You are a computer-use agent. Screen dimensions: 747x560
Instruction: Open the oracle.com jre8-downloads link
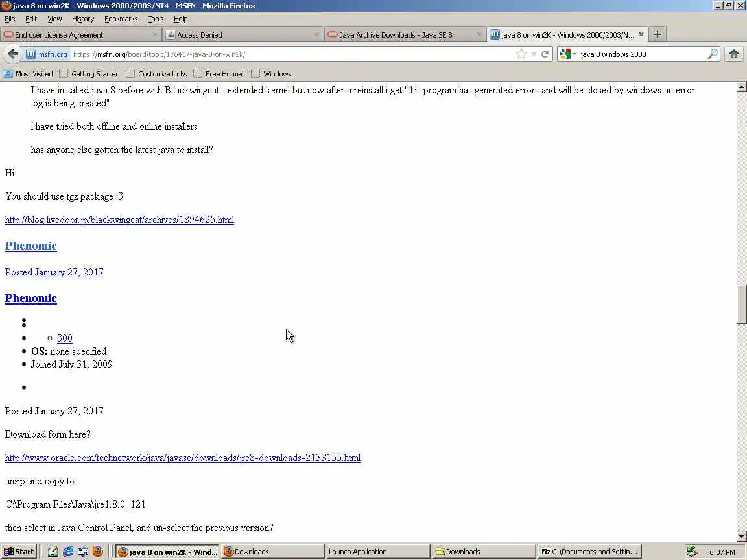click(183, 458)
